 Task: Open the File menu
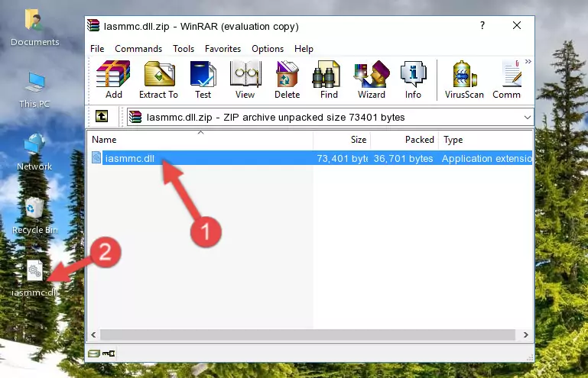click(x=97, y=49)
